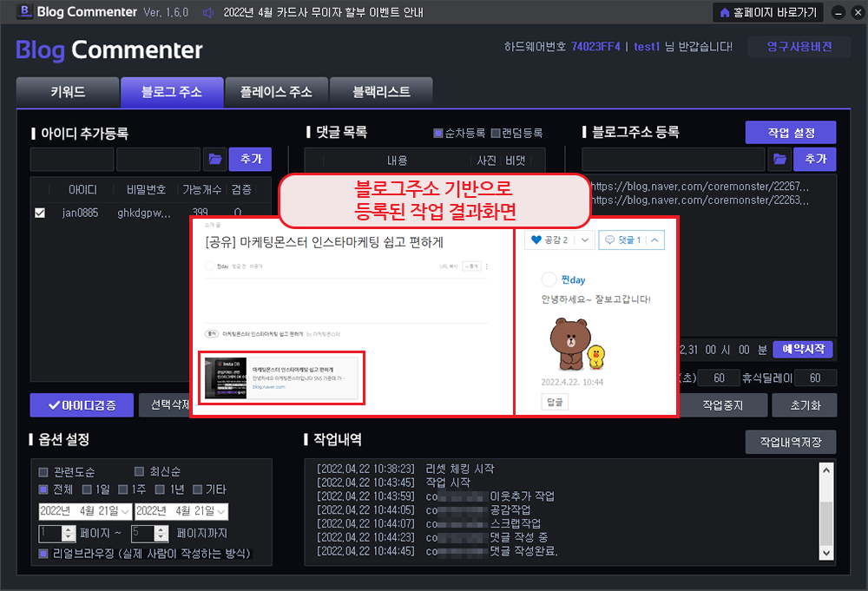Select the 1주 period option
Image resolution: width=868 pixels, height=591 pixels.
click(123, 489)
